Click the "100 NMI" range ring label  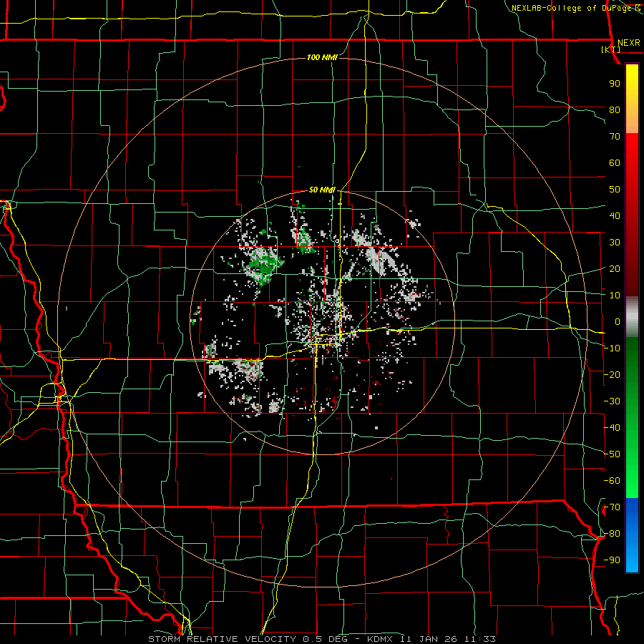[x=322, y=57]
